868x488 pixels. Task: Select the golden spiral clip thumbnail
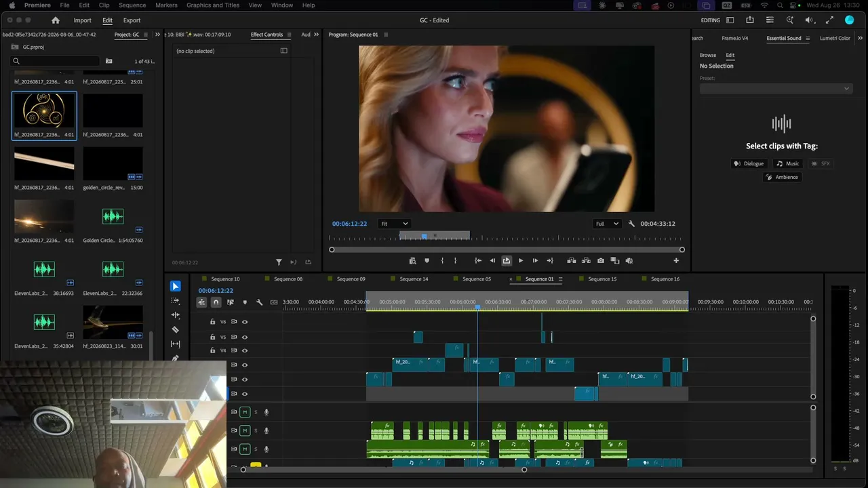(x=44, y=110)
